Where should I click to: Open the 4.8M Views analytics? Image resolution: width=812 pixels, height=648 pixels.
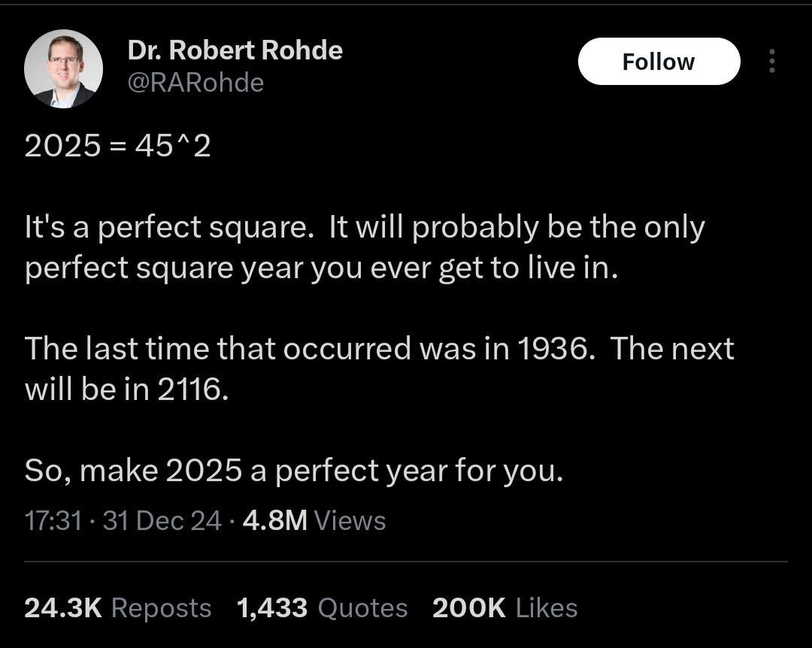(314, 520)
